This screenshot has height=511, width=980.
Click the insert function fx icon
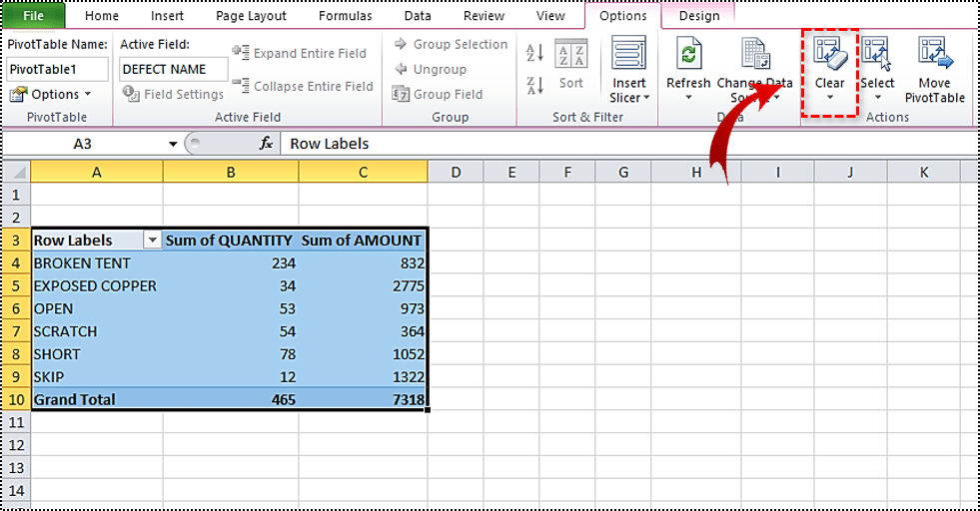266,144
